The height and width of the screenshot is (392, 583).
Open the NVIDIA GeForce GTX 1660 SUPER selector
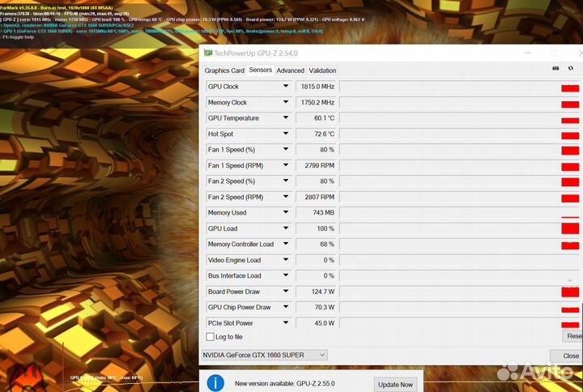pos(264,355)
